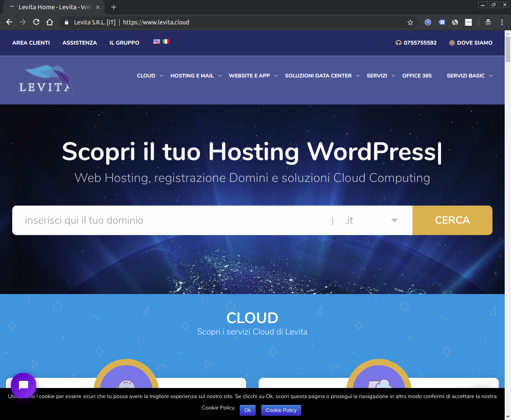The width and height of the screenshot is (511, 420).
Task: Click the Levita hummingbird logo
Action: point(45,79)
